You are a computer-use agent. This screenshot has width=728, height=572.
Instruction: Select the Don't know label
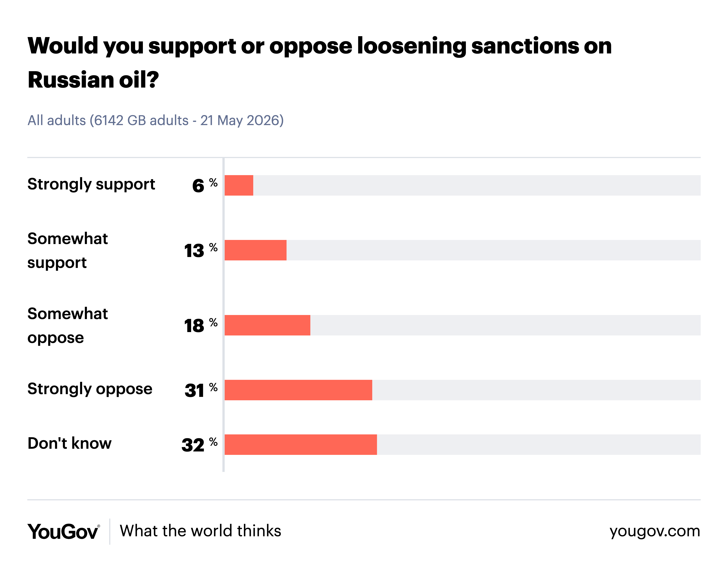tap(69, 443)
